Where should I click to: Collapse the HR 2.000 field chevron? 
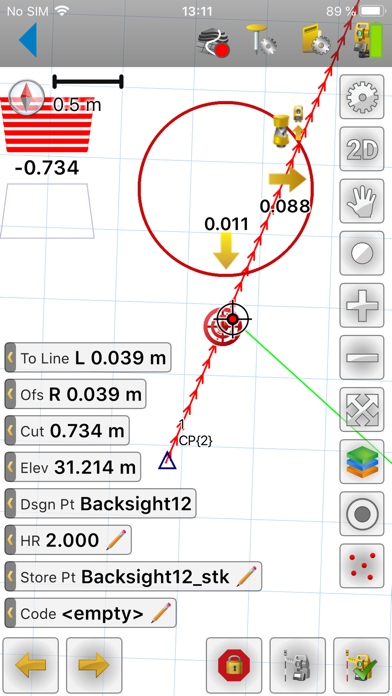click(10, 540)
